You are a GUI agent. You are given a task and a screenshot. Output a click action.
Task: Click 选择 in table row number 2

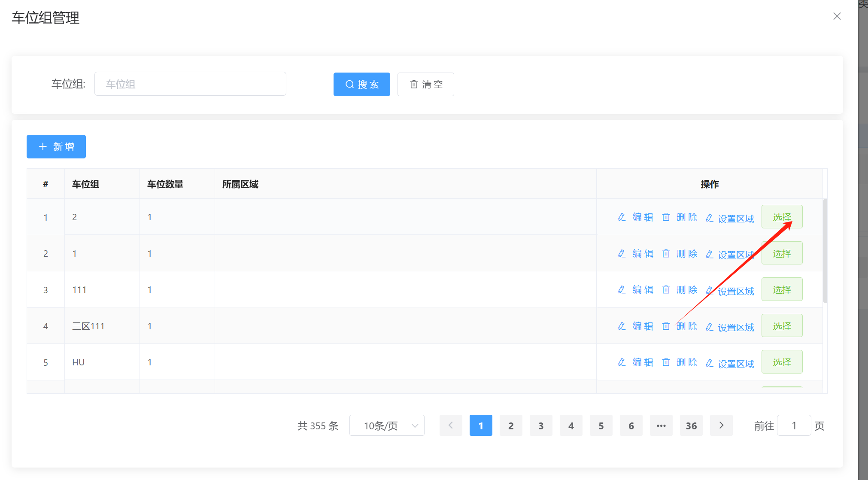click(x=782, y=253)
